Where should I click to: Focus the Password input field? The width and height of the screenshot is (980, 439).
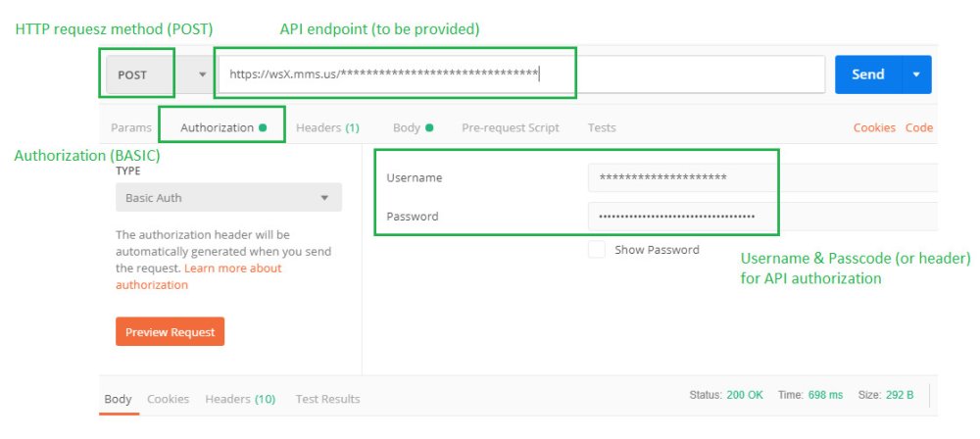760,217
